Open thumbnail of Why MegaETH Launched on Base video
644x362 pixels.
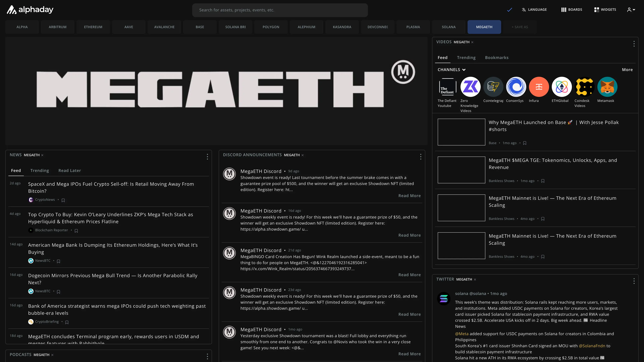(461, 132)
